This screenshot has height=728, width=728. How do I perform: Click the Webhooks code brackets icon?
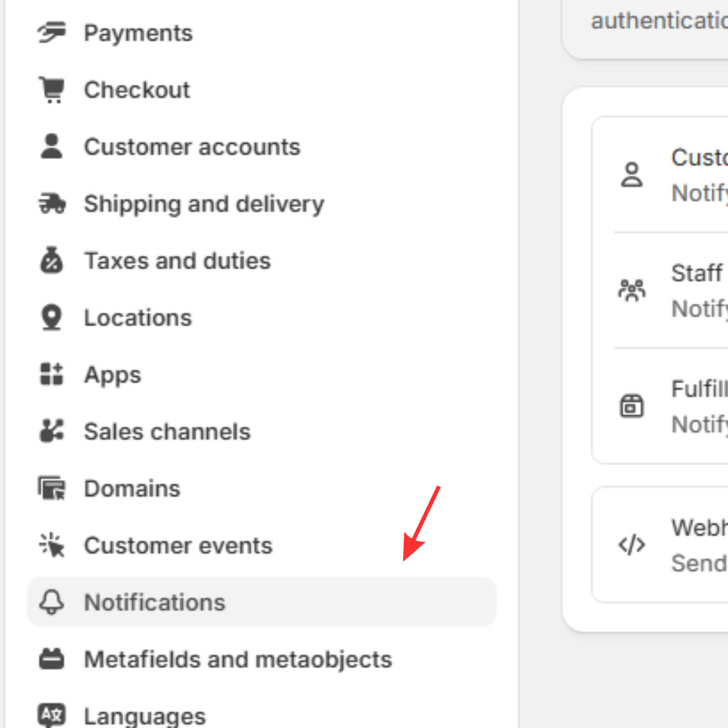pos(632,545)
